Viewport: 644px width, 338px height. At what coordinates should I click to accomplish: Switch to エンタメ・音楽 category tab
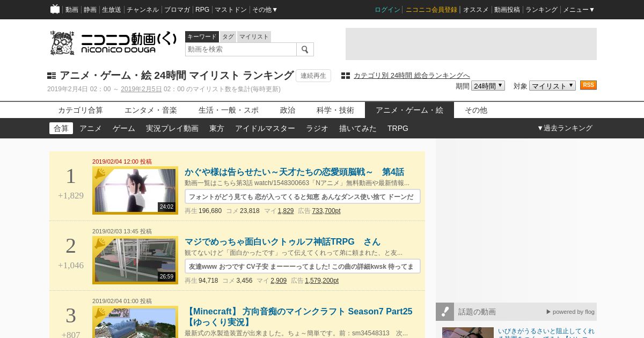point(151,110)
